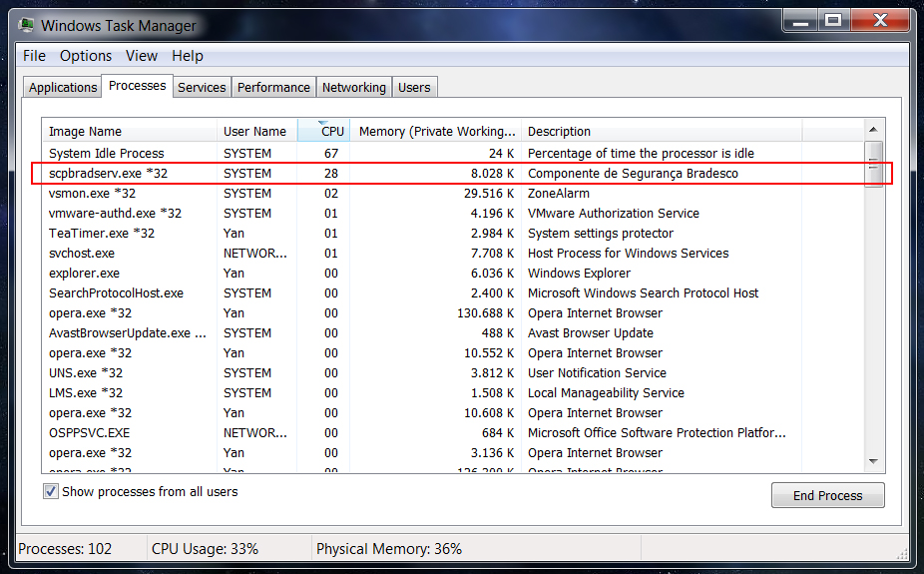Click Physical Memory: 36% in status bar
The width and height of the screenshot is (924, 574).
pyautogui.click(x=389, y=549)
